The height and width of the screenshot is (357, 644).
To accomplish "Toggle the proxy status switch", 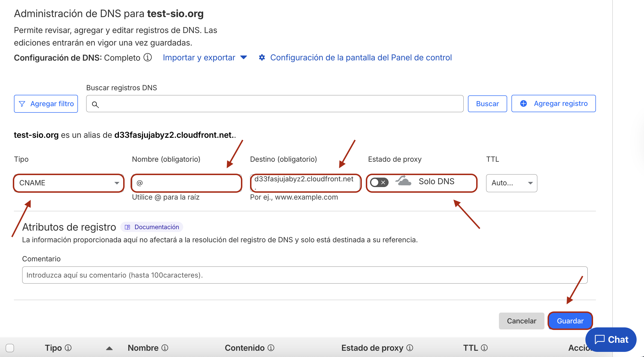I will click(x=379, y=182).
